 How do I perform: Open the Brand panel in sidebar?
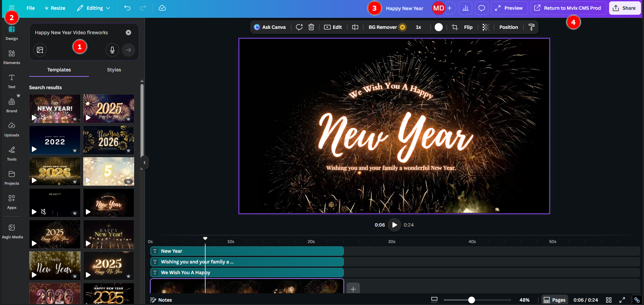[x=12, y=105]
